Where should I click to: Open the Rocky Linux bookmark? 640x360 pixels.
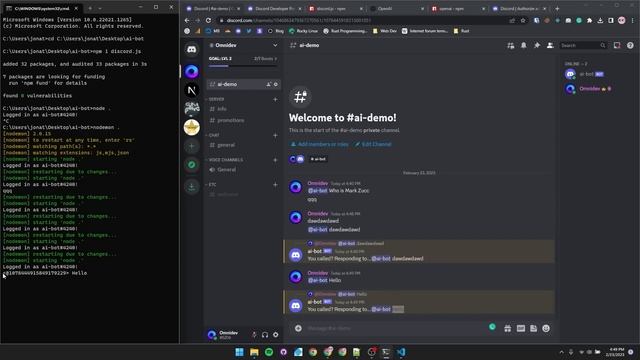pyautogui.click(x=303, y=31)
